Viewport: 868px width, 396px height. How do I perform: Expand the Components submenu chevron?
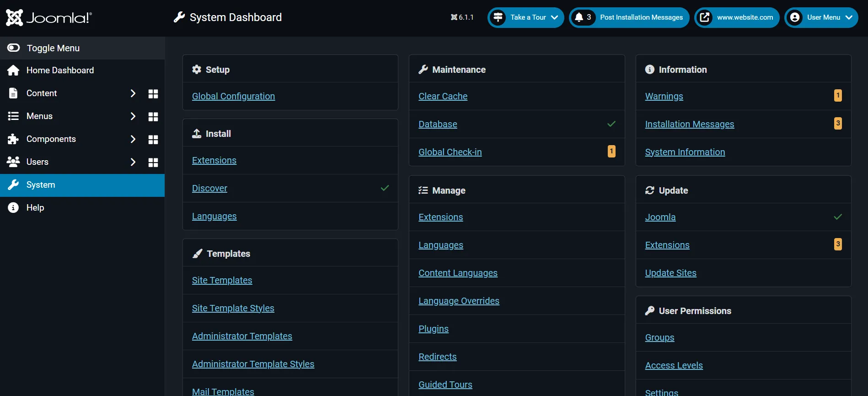tap(133, 139)
